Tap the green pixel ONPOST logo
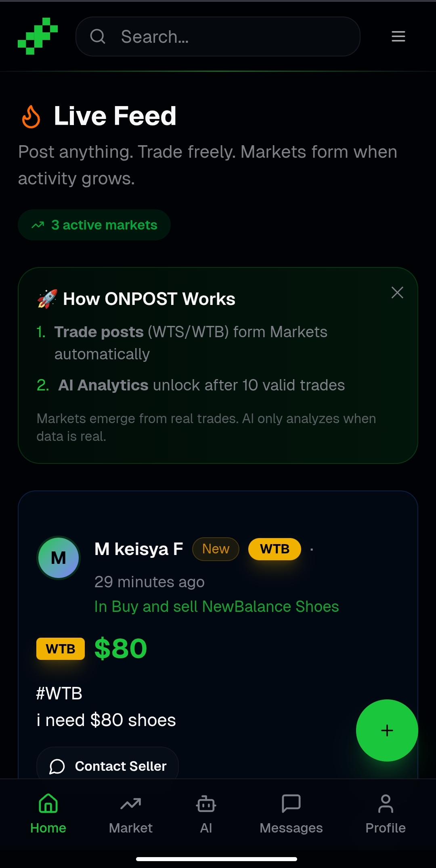The image size is (436, 868). [x=38, y=36]
